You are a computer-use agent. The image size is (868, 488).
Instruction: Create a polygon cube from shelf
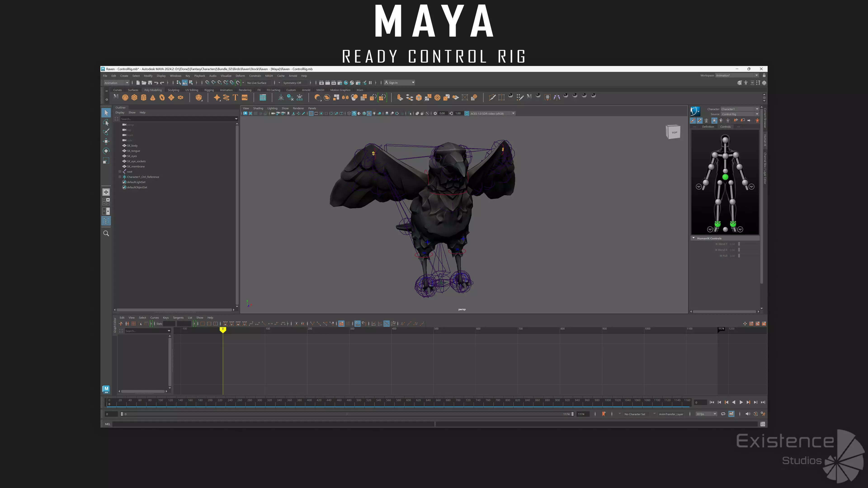[x=134, y=97]
